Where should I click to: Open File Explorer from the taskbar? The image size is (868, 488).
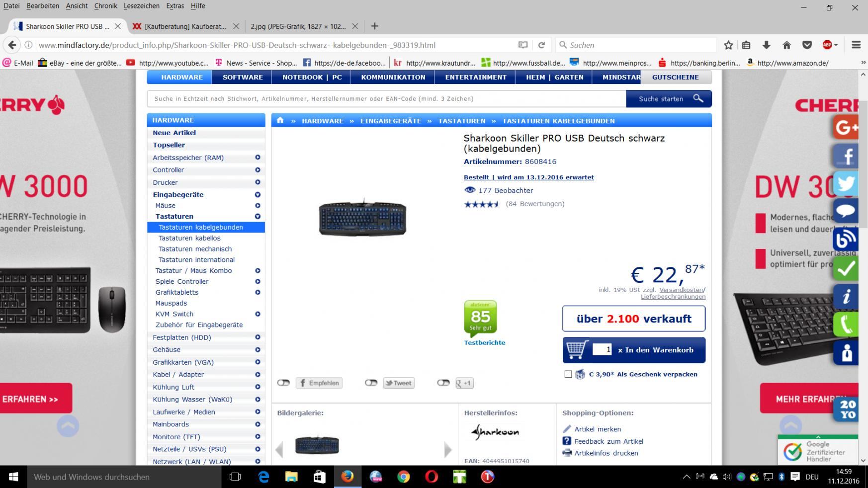tap(291, 477)
